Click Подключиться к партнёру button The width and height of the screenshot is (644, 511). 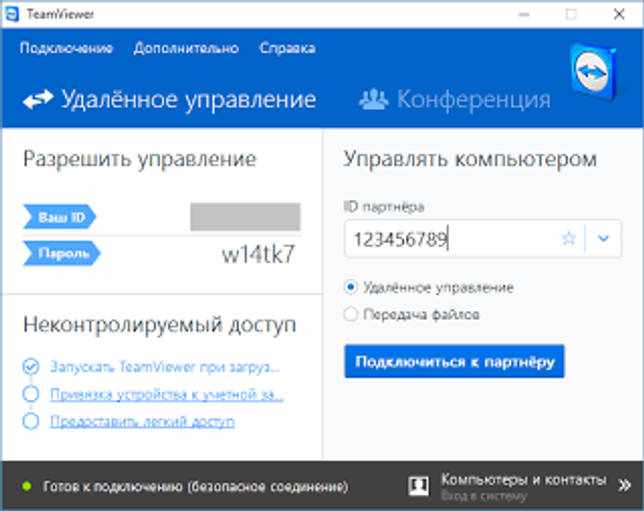[x=454, y=361]
